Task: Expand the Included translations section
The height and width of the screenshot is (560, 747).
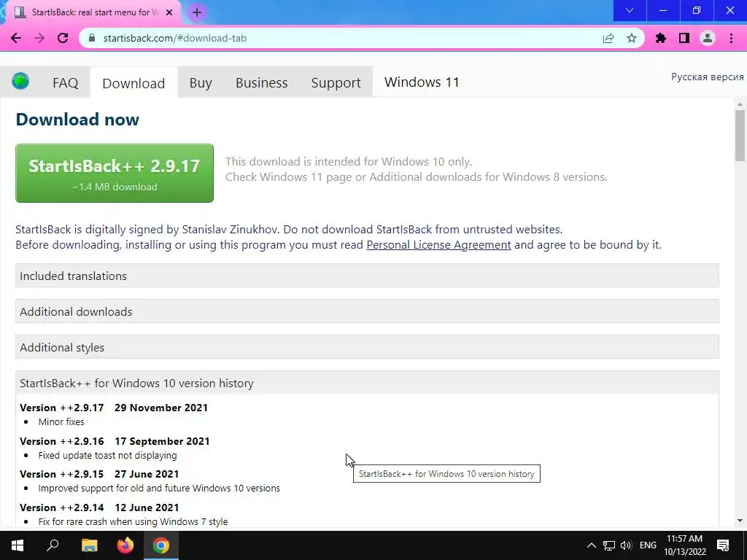Action: 367,276
